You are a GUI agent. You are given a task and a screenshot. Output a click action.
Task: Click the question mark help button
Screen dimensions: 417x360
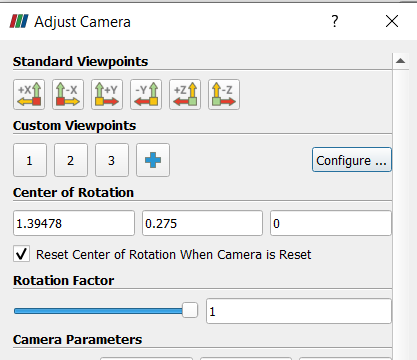point(335,21)
